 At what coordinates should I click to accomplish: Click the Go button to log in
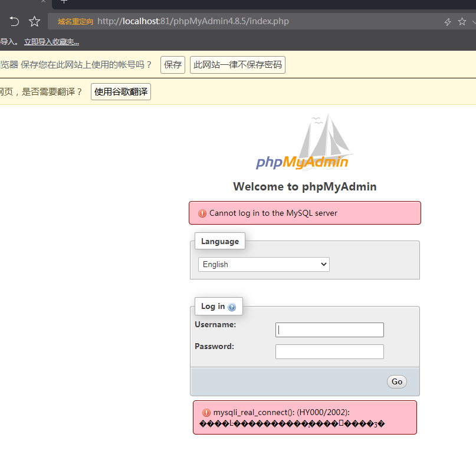click(x=397, y=382)
